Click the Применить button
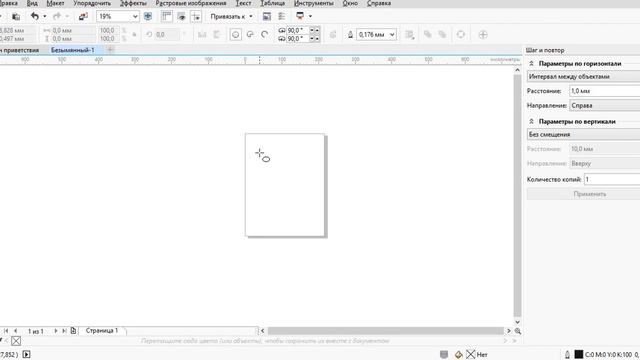Viewport: 640px width, 360px height. coord(584,194)
